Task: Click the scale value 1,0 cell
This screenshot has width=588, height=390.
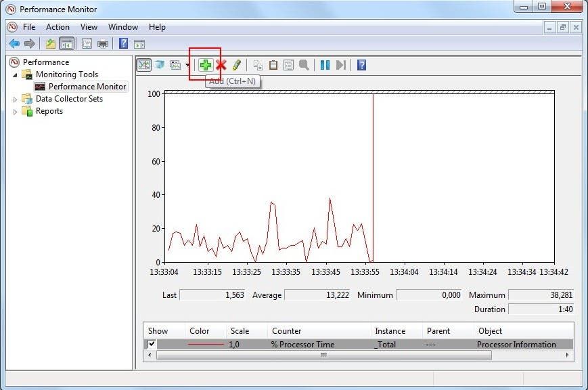Action: (x=234, y=344)
